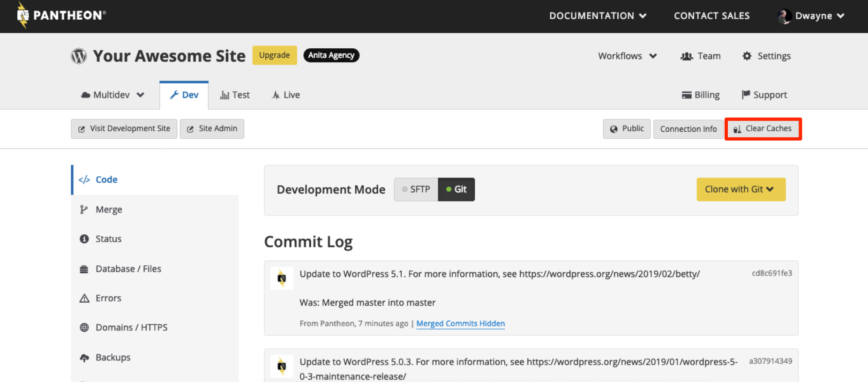Open the Team members page
This screenshot has width=868, height=382.
[700, 56]
